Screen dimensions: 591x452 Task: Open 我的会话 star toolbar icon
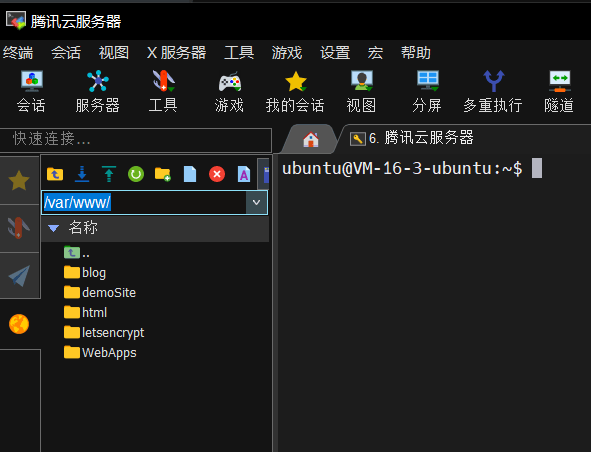click(295, 92)
